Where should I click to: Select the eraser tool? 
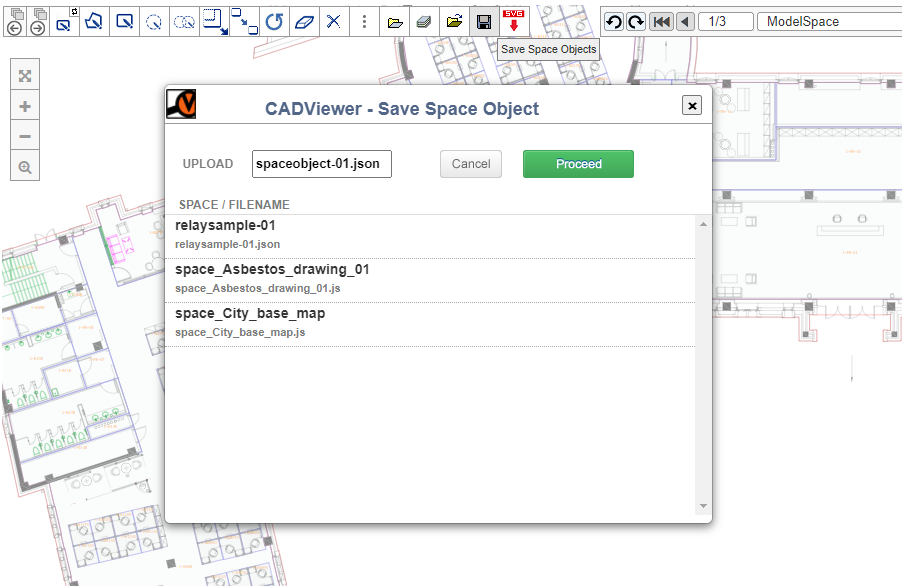click(x=304, y=22)
